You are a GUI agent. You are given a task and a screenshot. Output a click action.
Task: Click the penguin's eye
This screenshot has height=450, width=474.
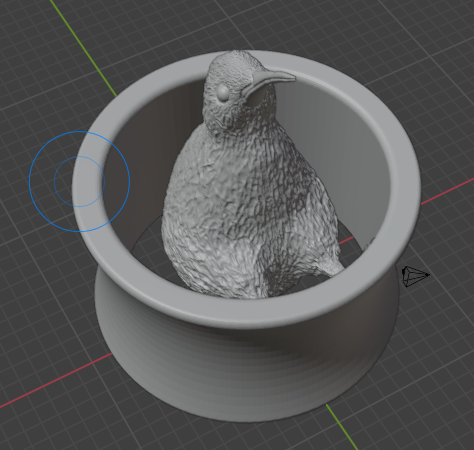tap(223, 92)
